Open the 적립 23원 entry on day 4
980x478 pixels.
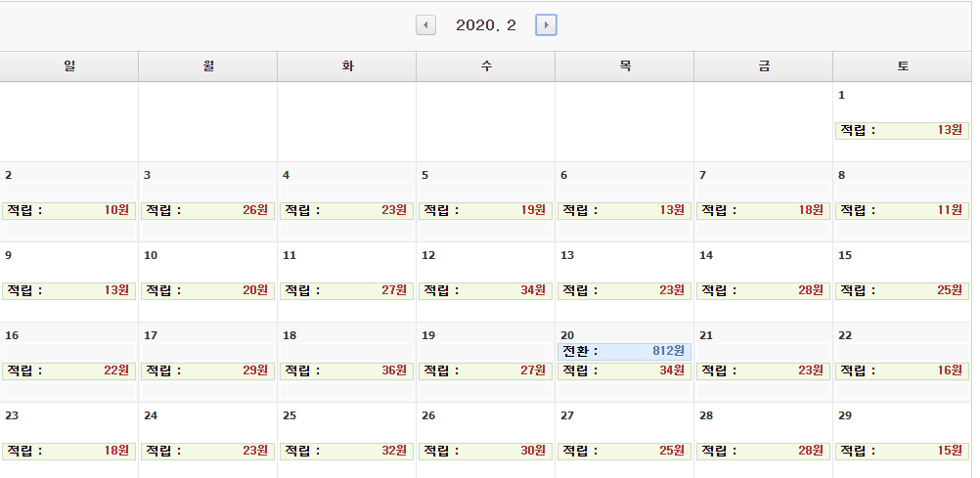point(346,210)
